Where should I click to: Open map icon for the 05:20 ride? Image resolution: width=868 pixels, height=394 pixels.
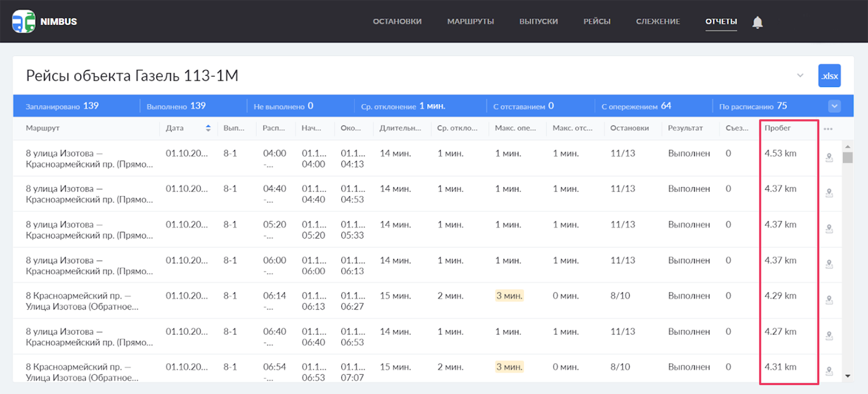pyautogui.click(x=829, y=229)
